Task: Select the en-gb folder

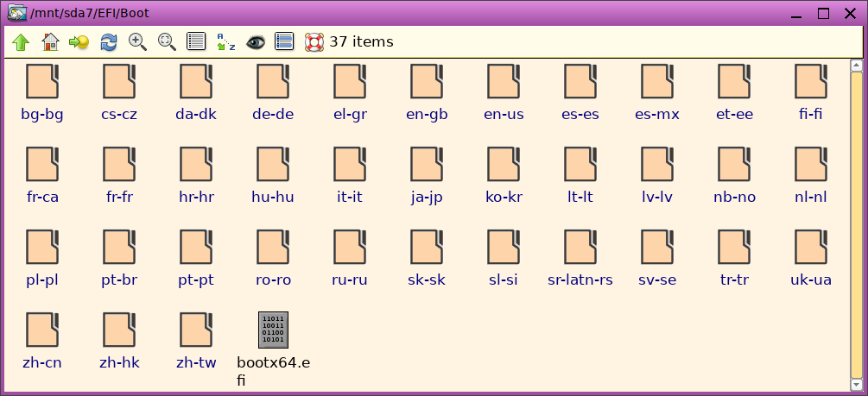Action: (427, 91)
